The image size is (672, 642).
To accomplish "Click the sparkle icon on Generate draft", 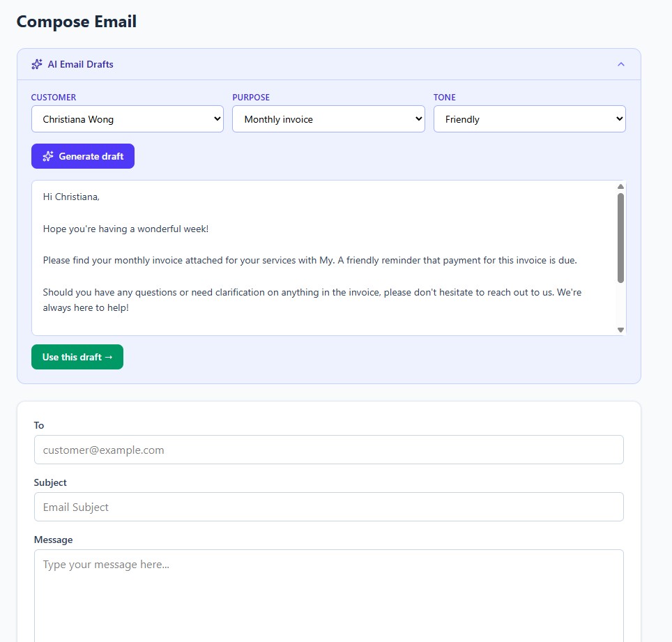I will click(49, 156).
